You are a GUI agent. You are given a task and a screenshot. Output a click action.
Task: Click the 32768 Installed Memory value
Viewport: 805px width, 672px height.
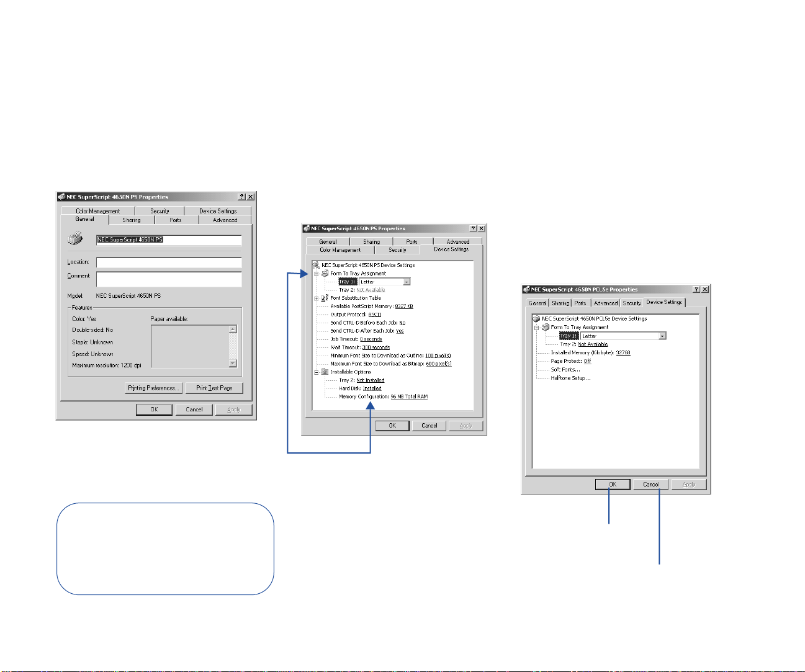[623, 352]
